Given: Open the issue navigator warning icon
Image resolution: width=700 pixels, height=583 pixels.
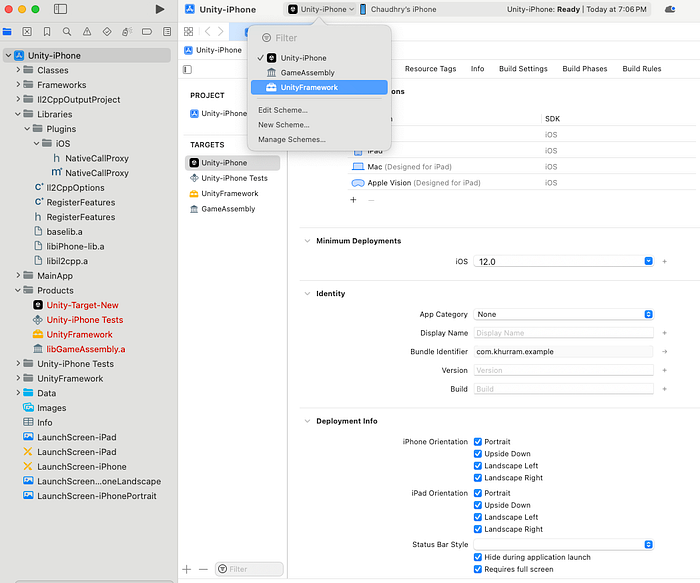Looking at the screenshot, I should [x=87, y=32].
